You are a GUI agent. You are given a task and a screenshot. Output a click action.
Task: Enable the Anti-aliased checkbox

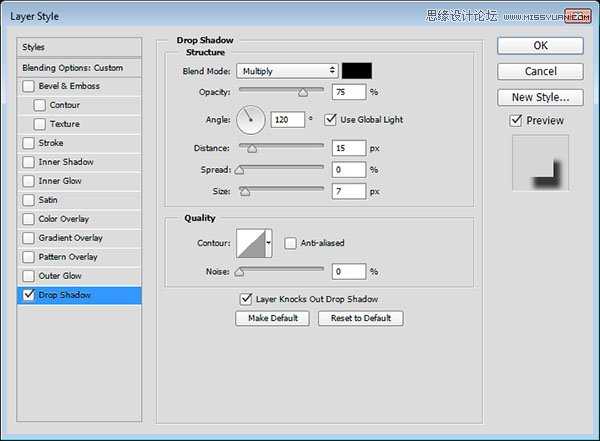coord(290,243)
